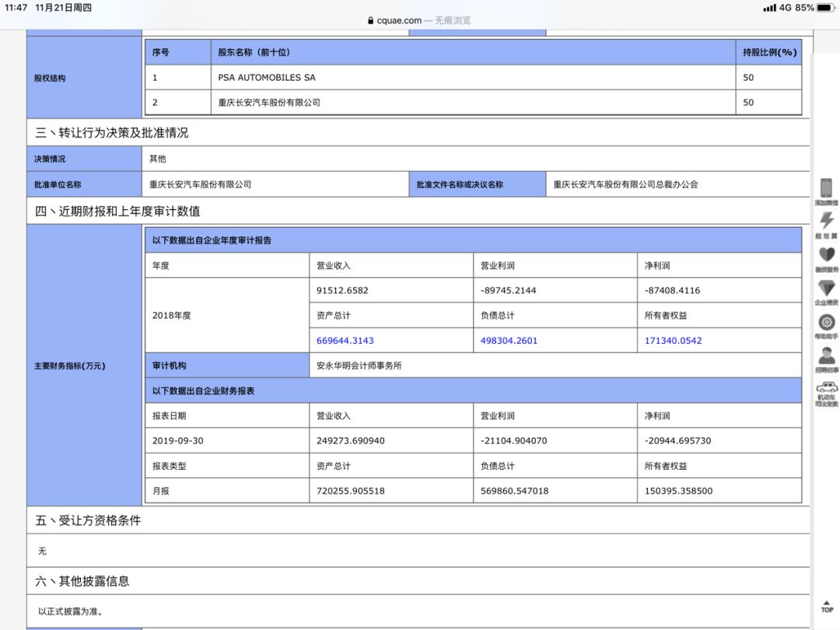This screenshot has height=630, width=840.
Task: Select the owner's equity value 150395.358500
Action: [x=678, y=491]
